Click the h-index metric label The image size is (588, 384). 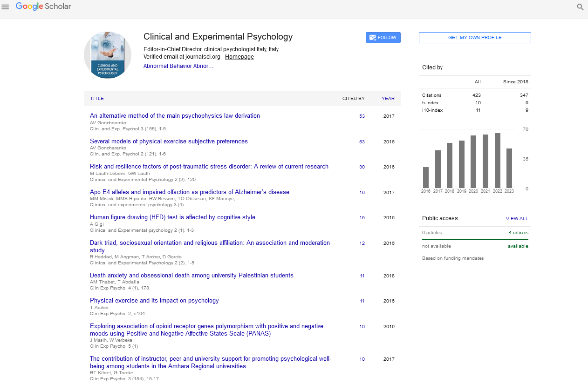pos(430,103)
